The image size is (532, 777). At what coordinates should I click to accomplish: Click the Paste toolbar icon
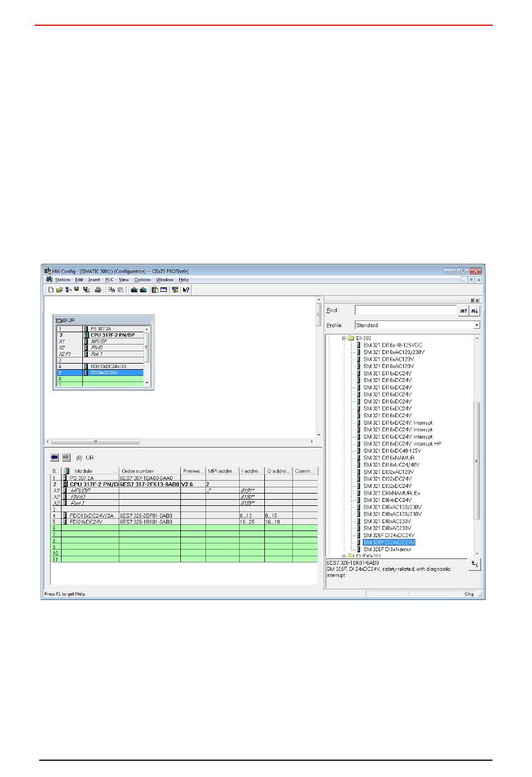[x=120, y=290]
